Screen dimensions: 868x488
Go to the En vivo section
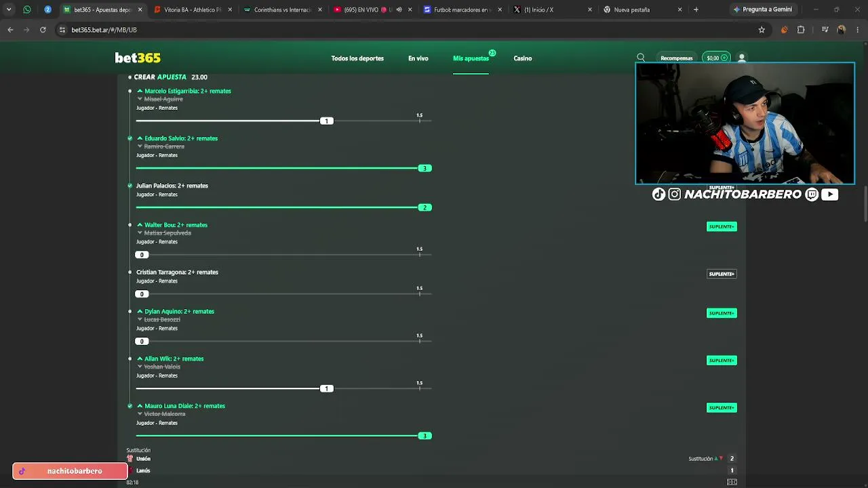418,58
